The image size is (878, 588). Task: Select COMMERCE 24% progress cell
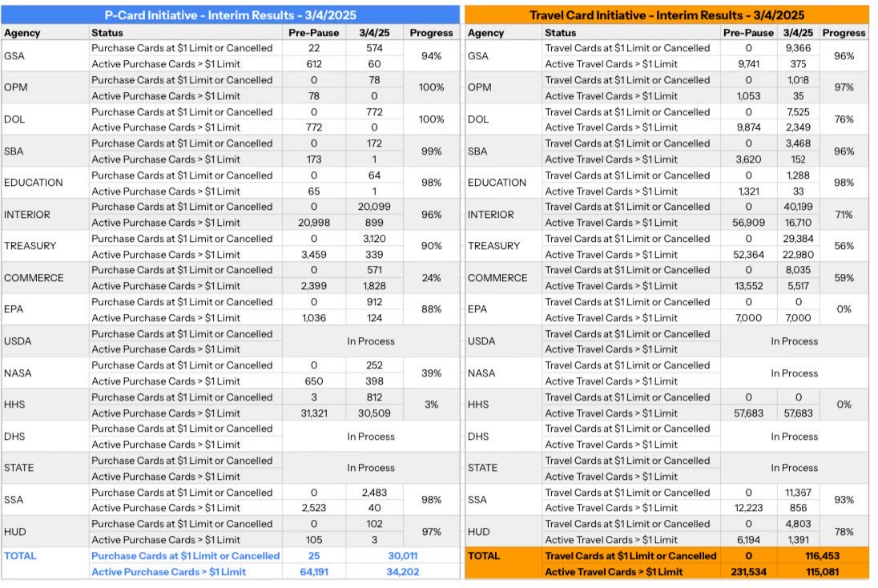pyautogui.click(x=431, y=278)
